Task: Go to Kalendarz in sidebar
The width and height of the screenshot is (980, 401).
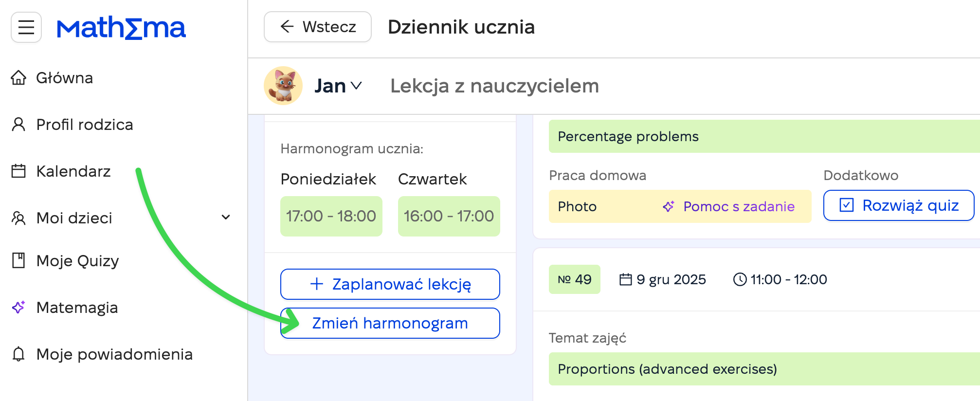Action: point(73,171)
